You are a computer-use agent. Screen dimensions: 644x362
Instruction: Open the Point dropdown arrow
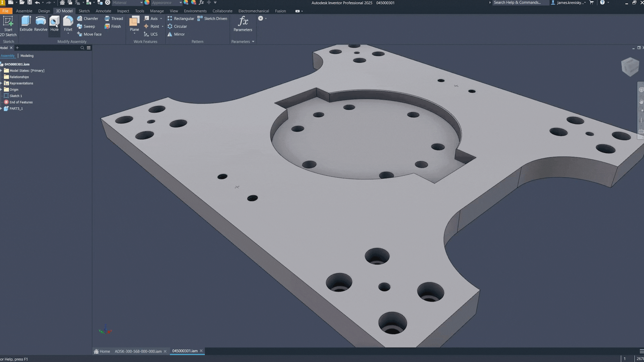163,26
